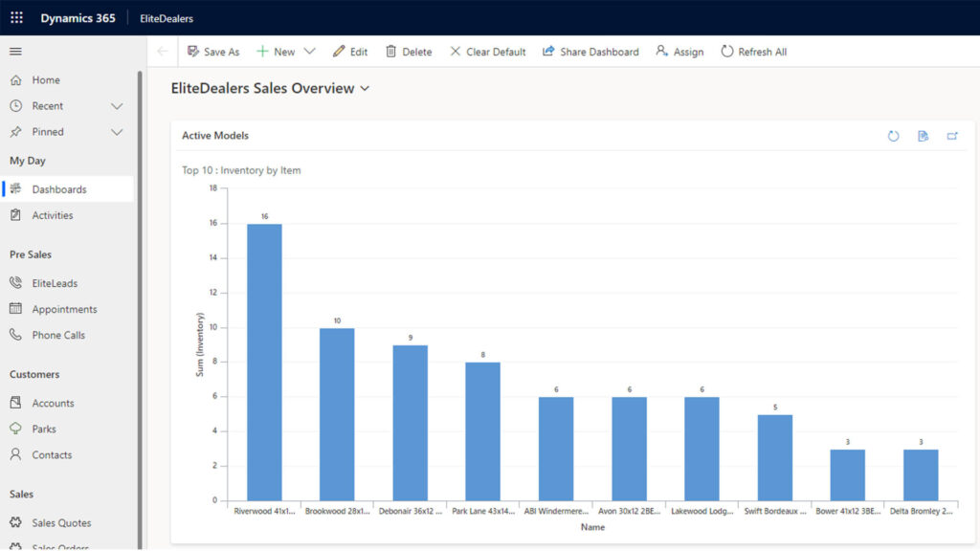The width and height of the screenshot is (980, 551).
Task: Click the Accounts icon
Action: tap(15, 403)
